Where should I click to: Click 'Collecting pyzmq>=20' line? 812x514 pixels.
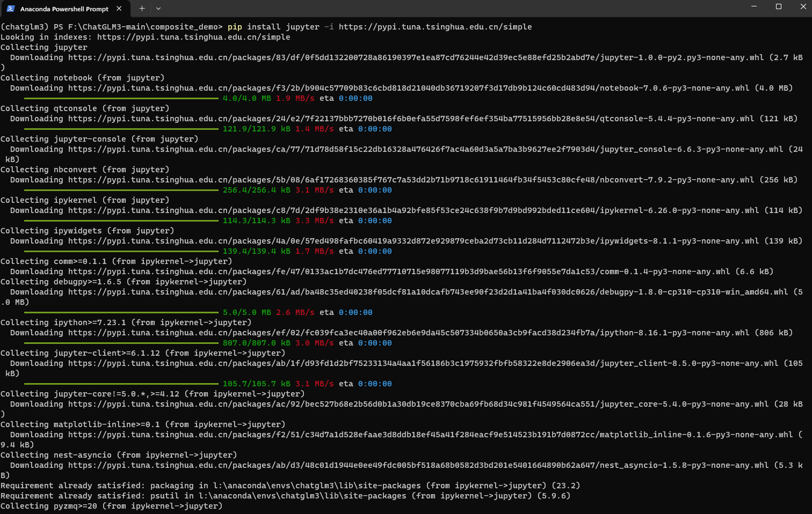point(112,506)
